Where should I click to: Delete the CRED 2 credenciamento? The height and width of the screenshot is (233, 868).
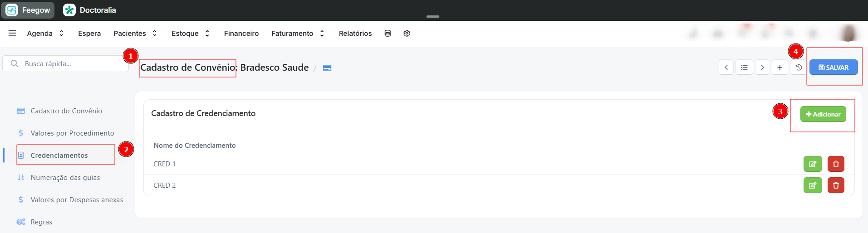click(x=836, y=185)
